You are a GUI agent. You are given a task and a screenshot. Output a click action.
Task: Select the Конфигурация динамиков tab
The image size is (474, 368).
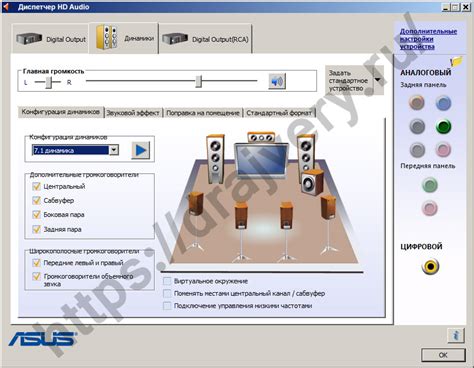pos(61,112)
